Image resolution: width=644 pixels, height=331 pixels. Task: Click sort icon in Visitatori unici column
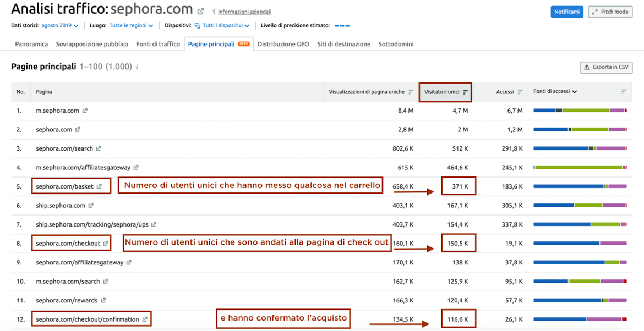466,92
